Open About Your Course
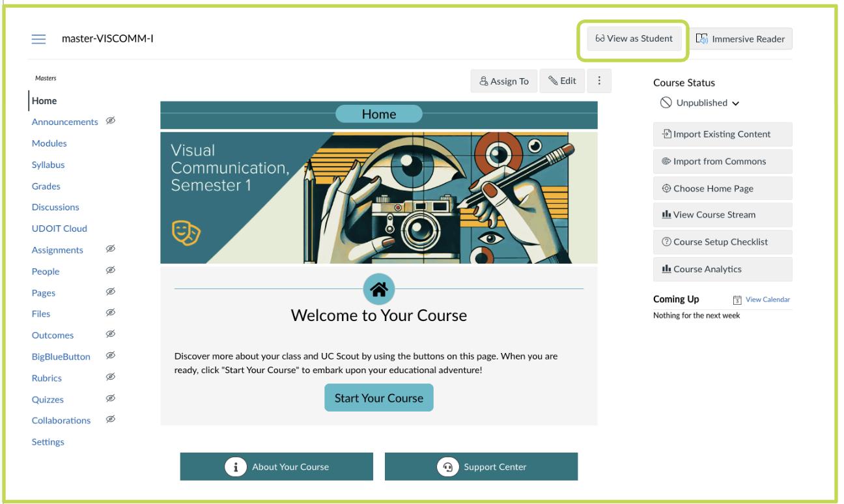 click(277, 467)
